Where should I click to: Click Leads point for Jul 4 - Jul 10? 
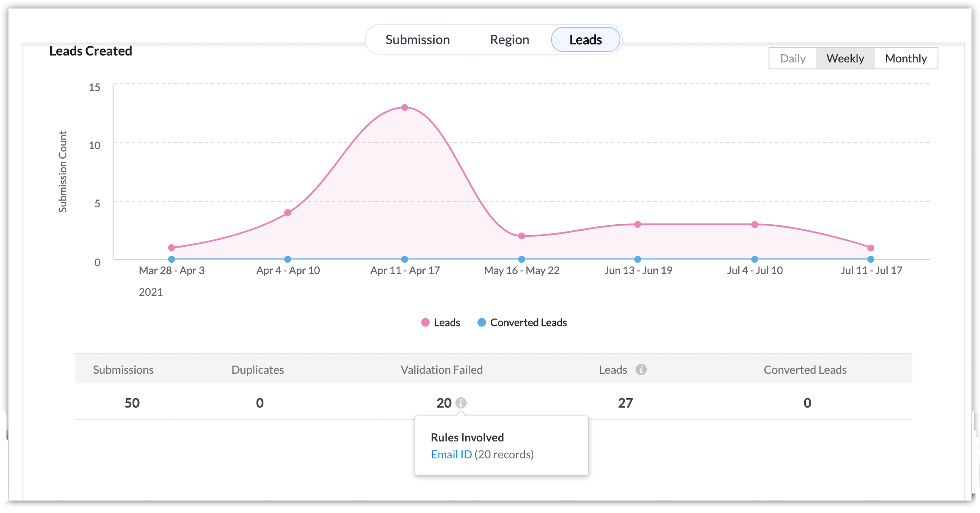point(755,224)
